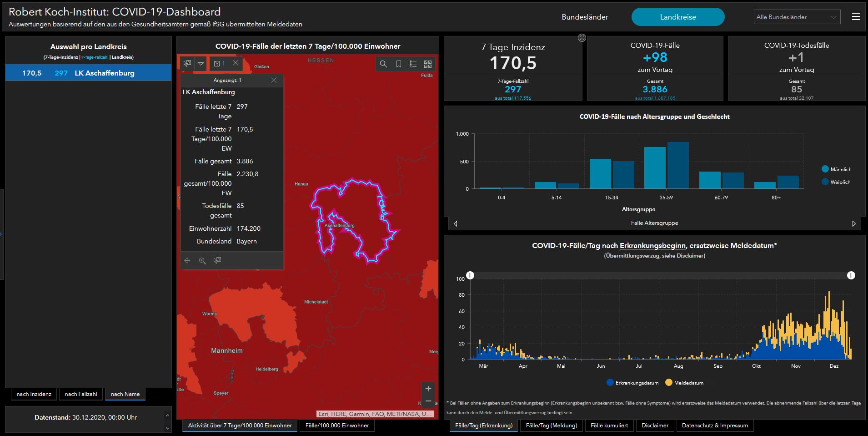Select the Landkreise view toggle

(x=677, y=17)
